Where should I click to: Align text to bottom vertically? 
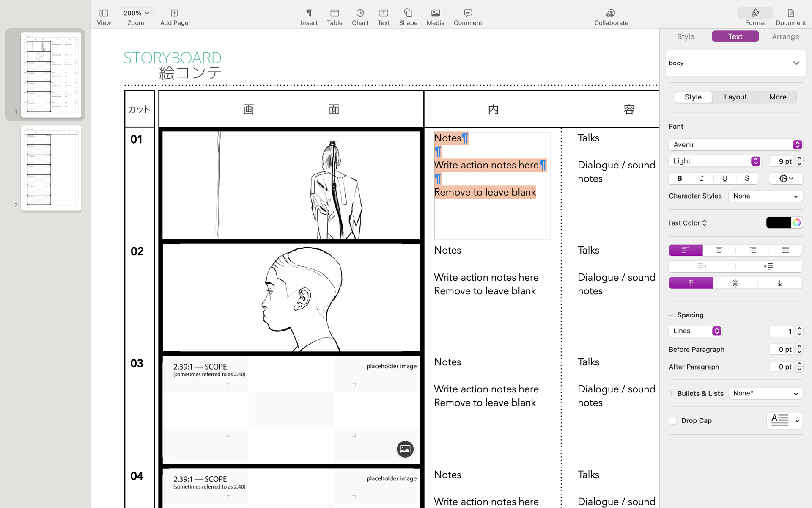pyautogui.click(x=779, y=283)
